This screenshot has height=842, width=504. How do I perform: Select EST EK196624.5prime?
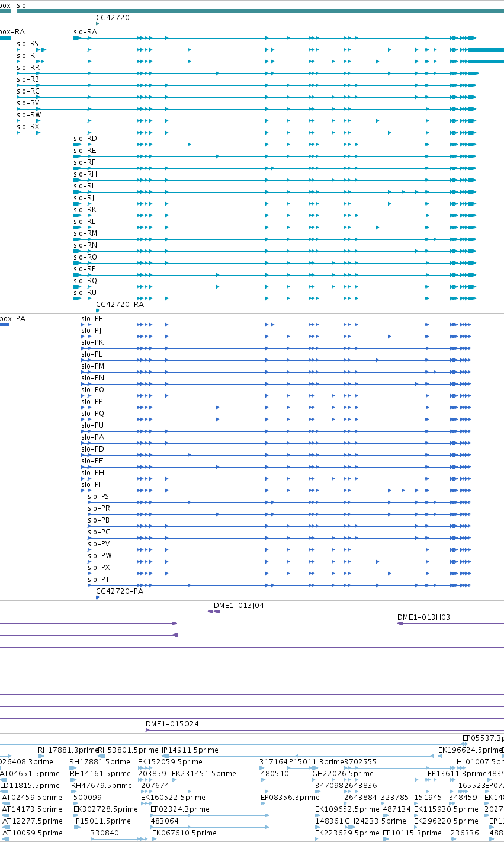(x=470, y=750)
